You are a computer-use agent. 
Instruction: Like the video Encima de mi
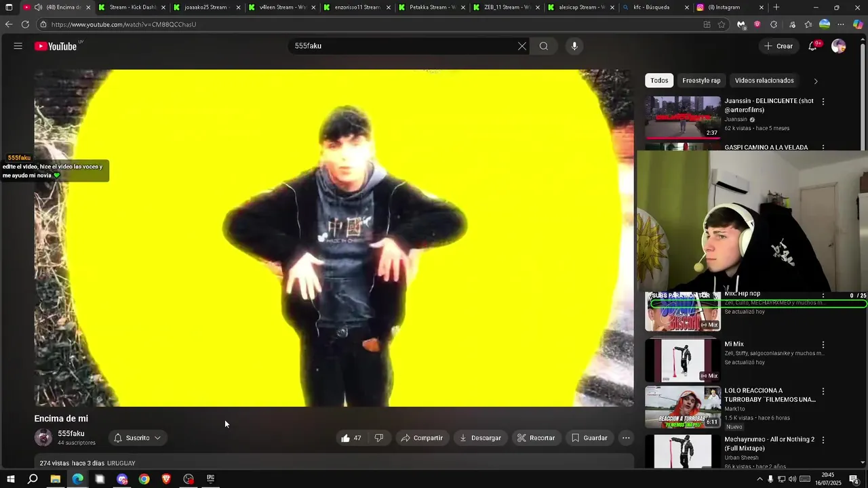pyautogui.click(x=351, y=438)
